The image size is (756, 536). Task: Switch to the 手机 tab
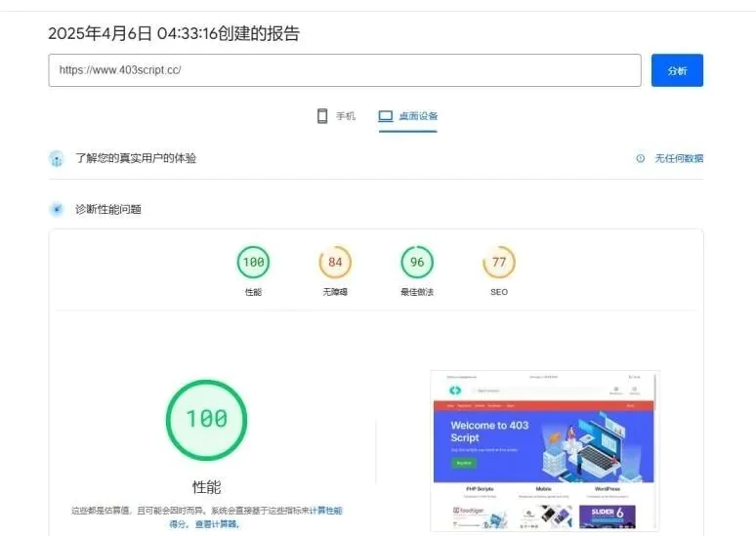pyautogui.click(x=336, y=116)
